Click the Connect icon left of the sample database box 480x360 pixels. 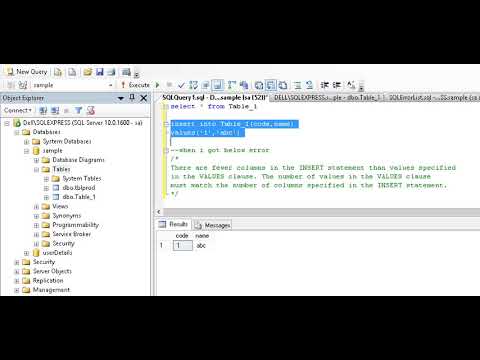pos(11,85)
